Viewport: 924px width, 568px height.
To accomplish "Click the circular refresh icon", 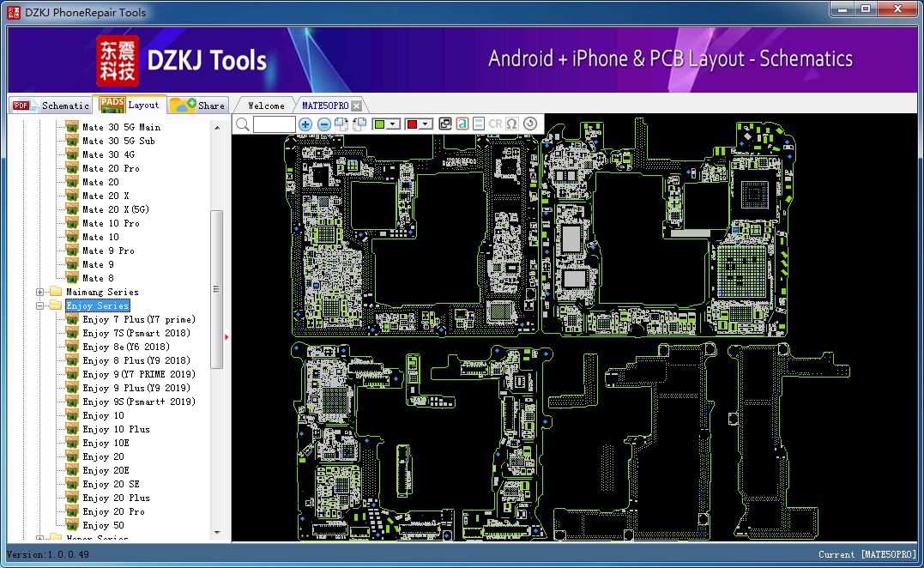I will [x=530, y=124].
